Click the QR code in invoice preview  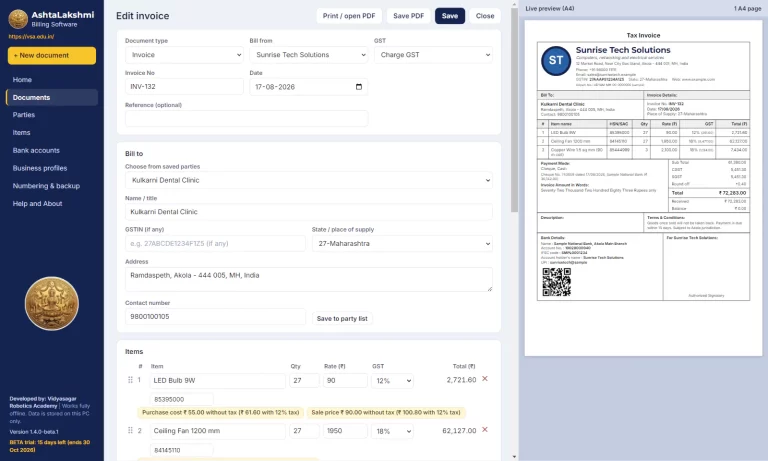[x=556, y=282]
